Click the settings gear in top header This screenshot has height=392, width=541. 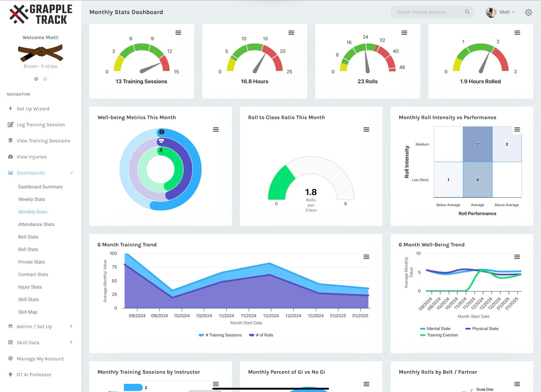528,12
